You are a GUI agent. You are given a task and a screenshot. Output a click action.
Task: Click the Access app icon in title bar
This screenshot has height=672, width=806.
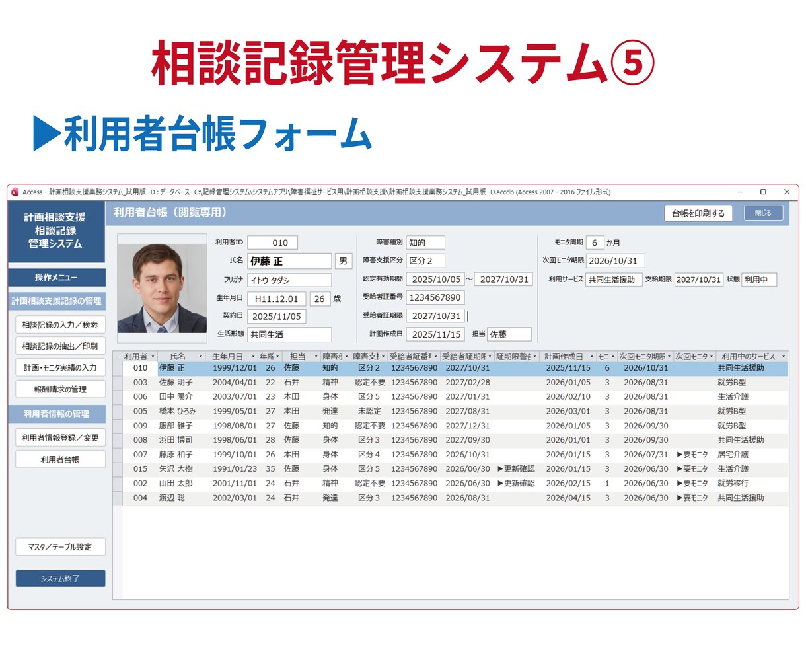tap(15, 192)
